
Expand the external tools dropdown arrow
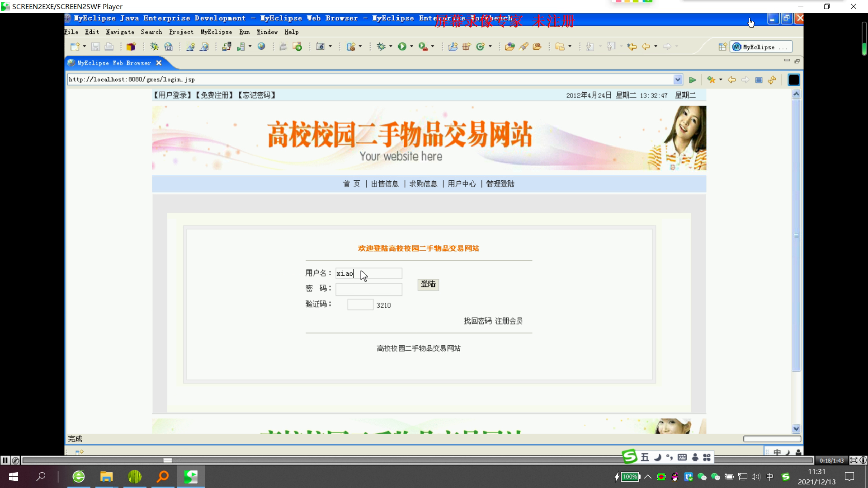433,47
